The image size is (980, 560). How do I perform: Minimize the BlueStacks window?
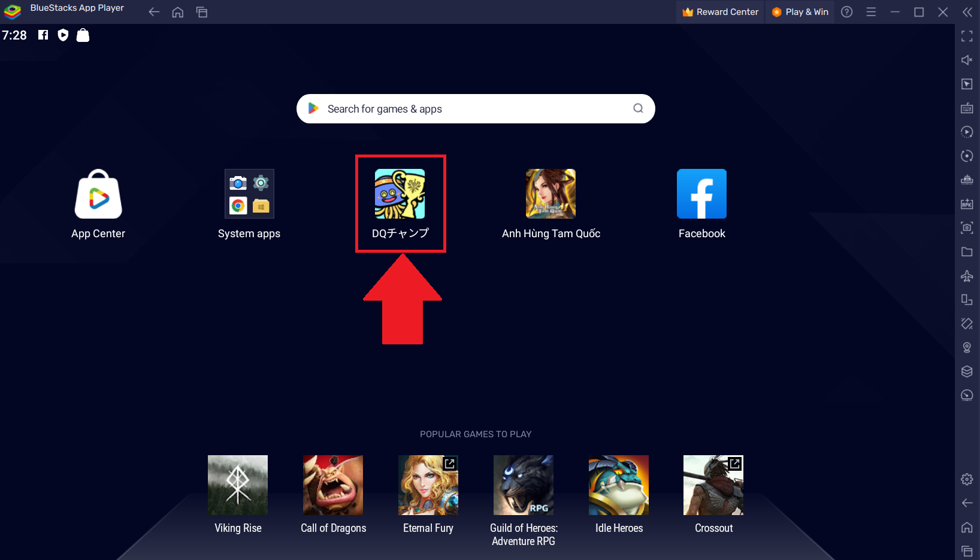click(x=895, y=12)
